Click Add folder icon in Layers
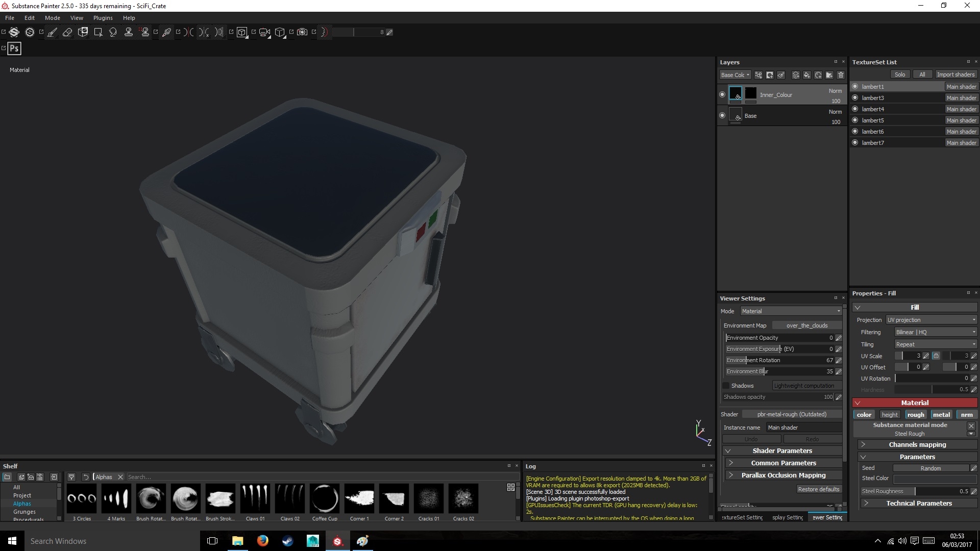The height and width of the screenshot is (551, 980). click(x=829, y=75)
